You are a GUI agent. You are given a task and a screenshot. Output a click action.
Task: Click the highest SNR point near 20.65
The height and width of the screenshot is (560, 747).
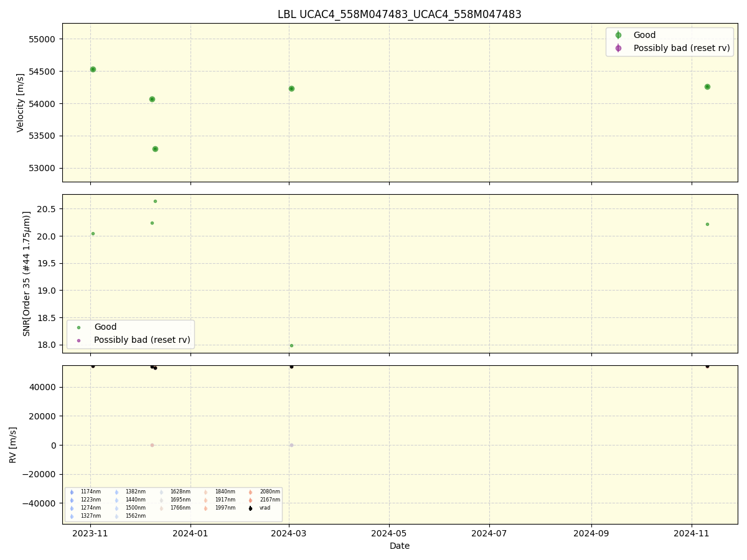pyautogui.click(x=155, y=201)
